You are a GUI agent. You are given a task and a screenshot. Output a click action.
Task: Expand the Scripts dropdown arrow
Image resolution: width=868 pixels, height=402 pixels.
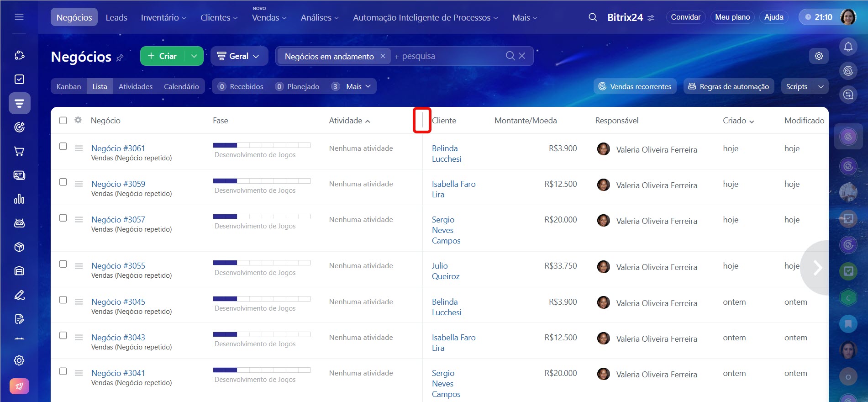pos(821,86)
